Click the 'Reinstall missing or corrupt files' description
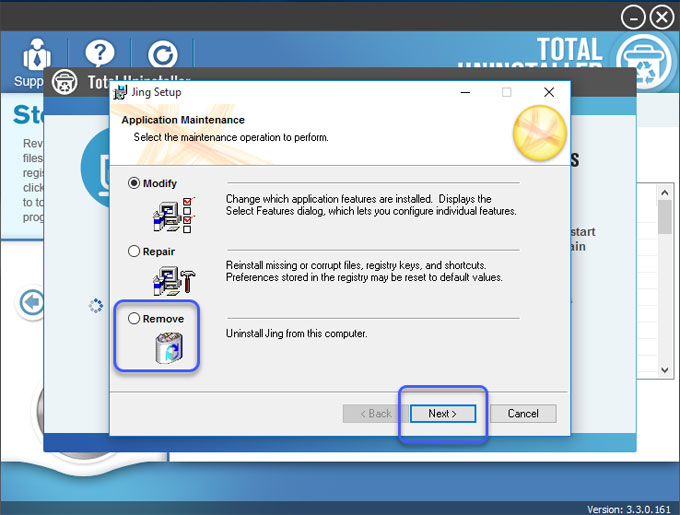The width and height of the screenshot is (680, 515). coord(364,271)
